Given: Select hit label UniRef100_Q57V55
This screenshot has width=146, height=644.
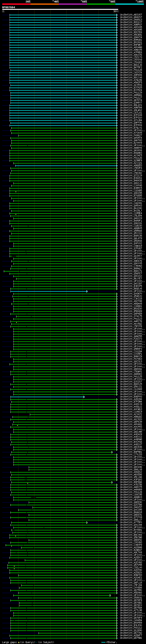Looking at the screenshot, I should [x=131, y=565].
